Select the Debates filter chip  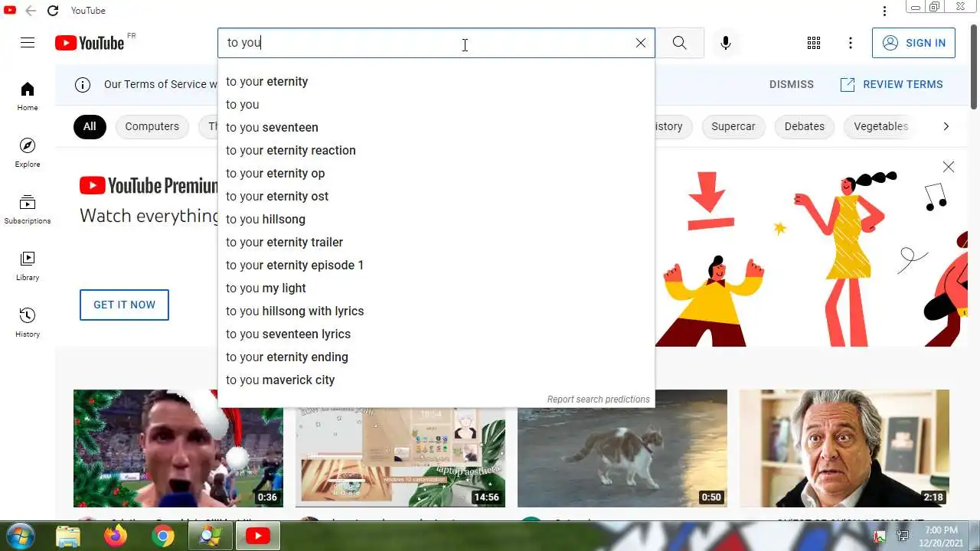point(804,127)
